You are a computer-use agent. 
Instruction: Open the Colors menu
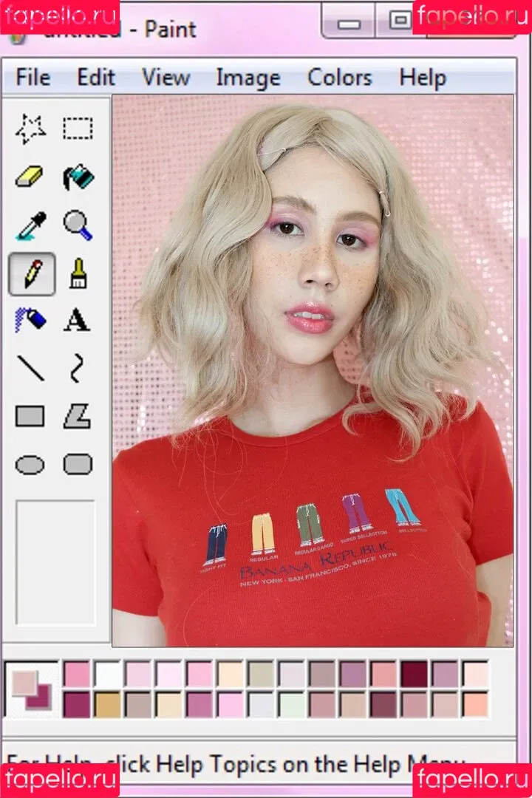tap(338, 78)
